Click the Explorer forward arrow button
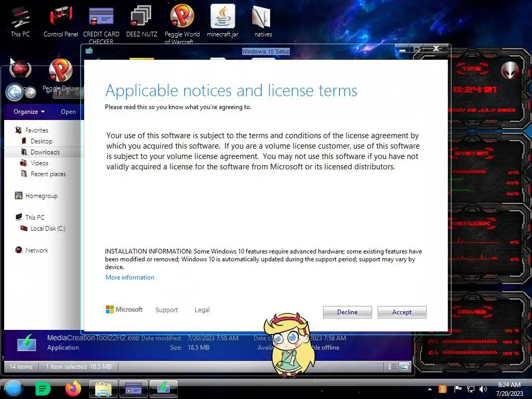The image size is (532, 399). click(31, 92)
